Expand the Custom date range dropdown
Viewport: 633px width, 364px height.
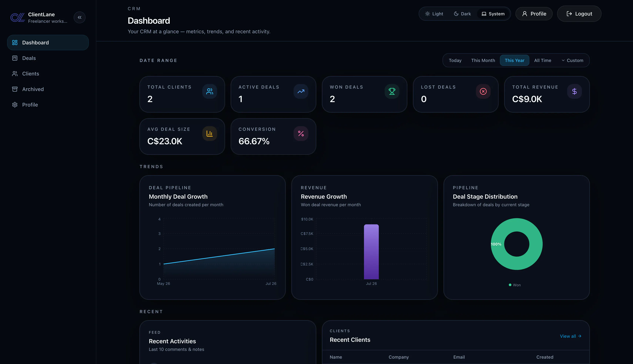coord(572,60)
